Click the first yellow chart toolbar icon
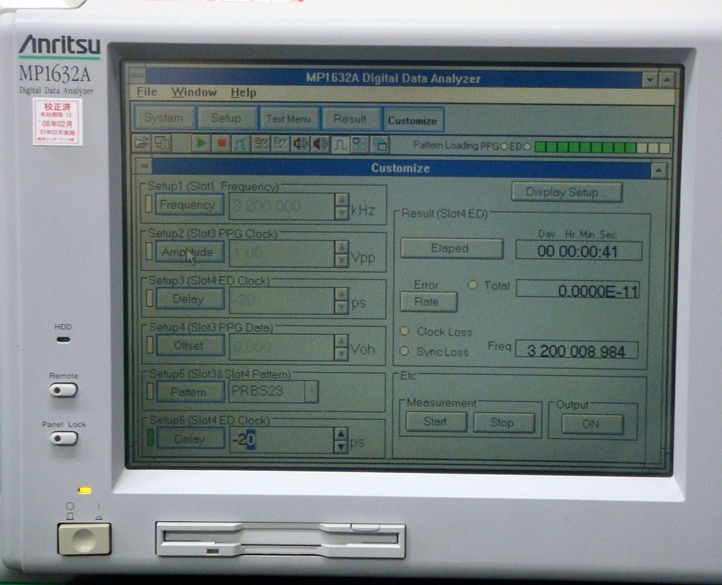722x585 pixels. pos(261,144)
